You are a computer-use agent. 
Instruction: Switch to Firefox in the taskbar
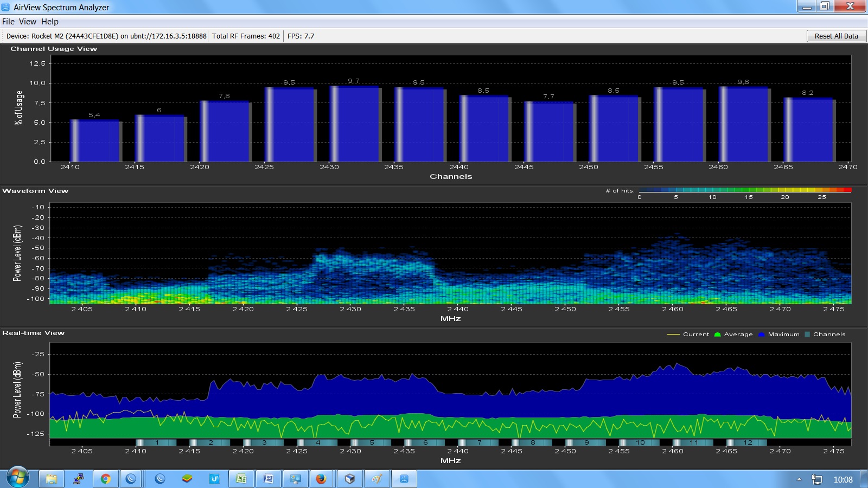(x=321, y=479)
